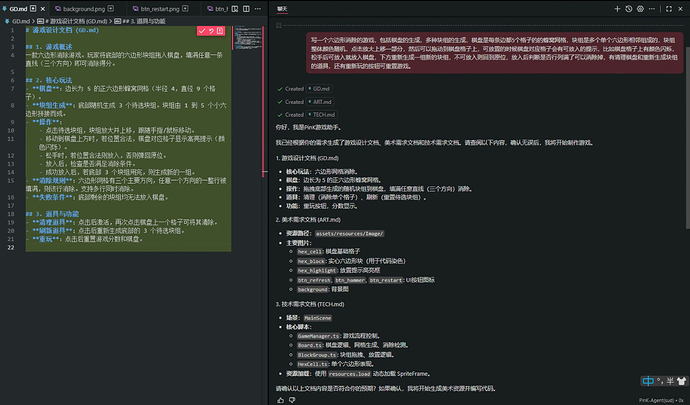Click IME punctuation mode indicator
This screenshot has height=405, width=690.
click(x=660, y=381)
